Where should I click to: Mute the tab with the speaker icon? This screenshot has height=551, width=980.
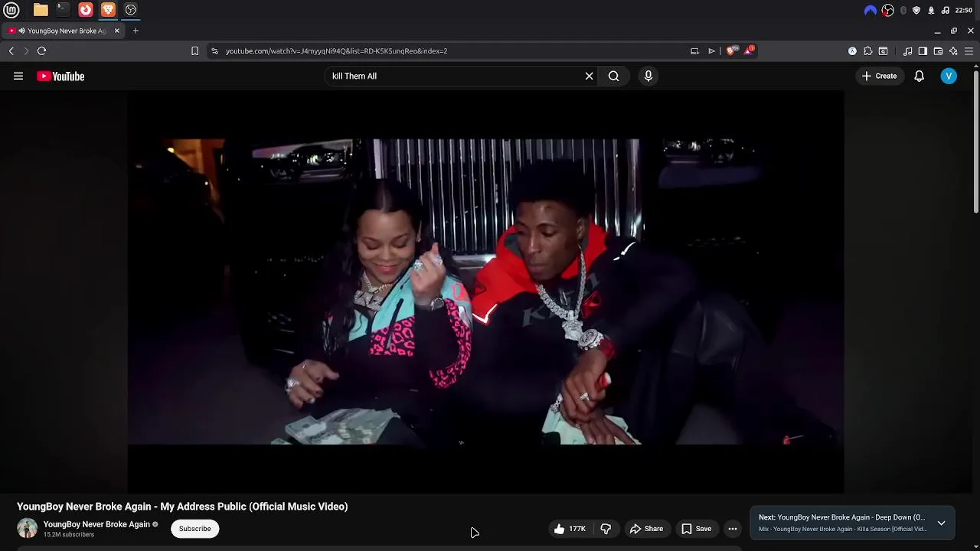21,31
